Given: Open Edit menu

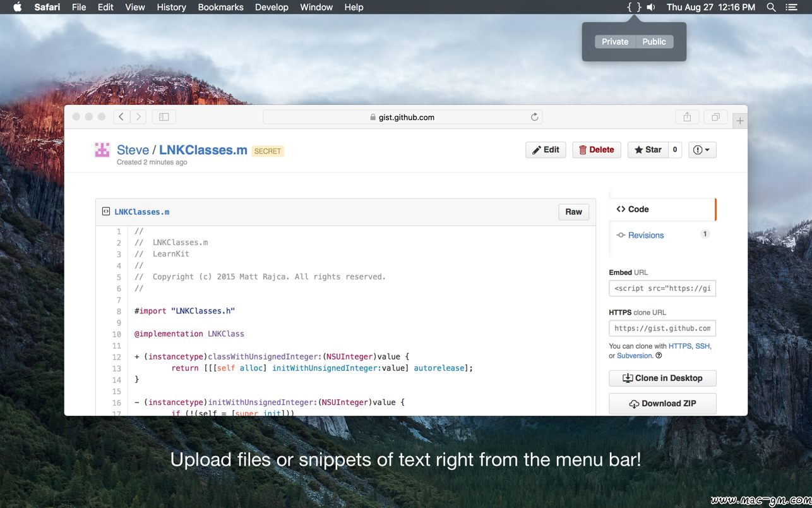Looking at the screenshot, I should click(x=105, y=7).
